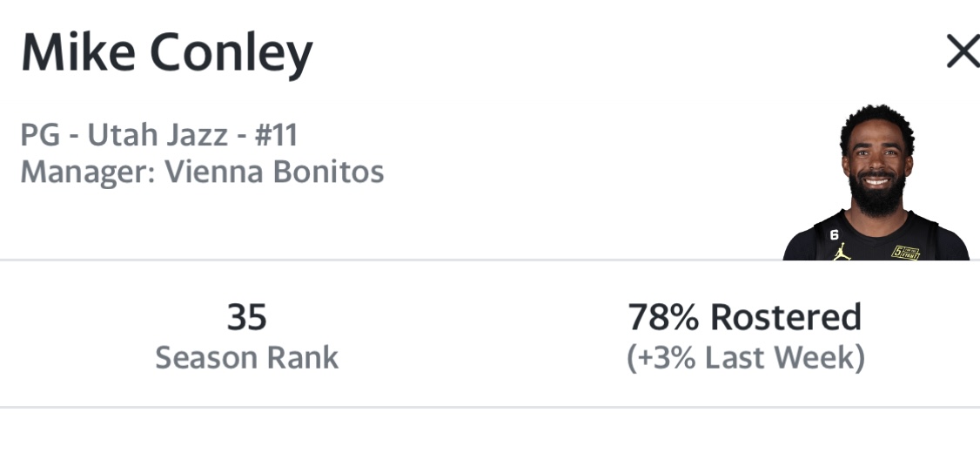Open Vienna Bonitos manager team
The width and height of the screenshot is (980, 453).
[274, 172]
